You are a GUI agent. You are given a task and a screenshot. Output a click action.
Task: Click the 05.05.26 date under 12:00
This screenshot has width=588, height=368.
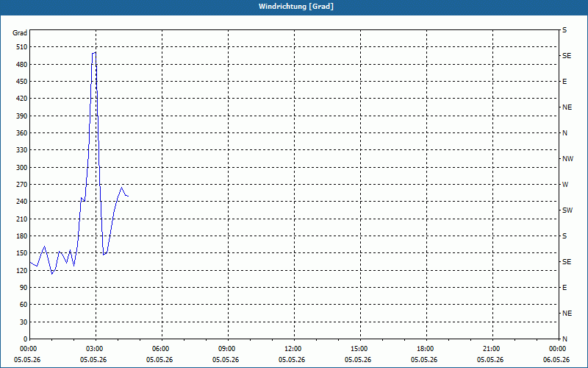pyautogui.click(x=291, y=360)
